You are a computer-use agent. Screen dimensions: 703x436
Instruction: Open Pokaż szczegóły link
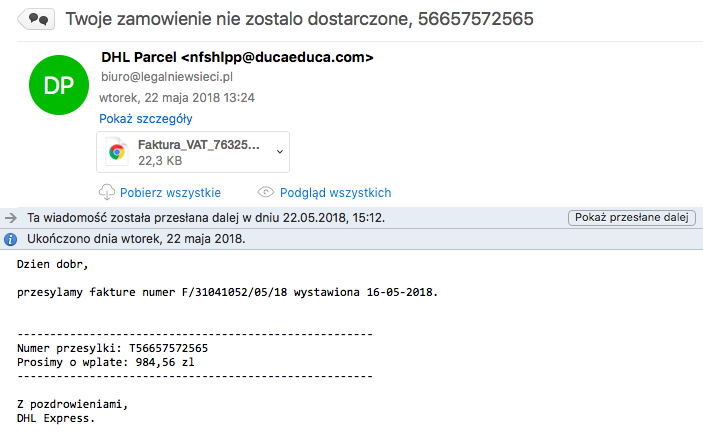point(146,118)
